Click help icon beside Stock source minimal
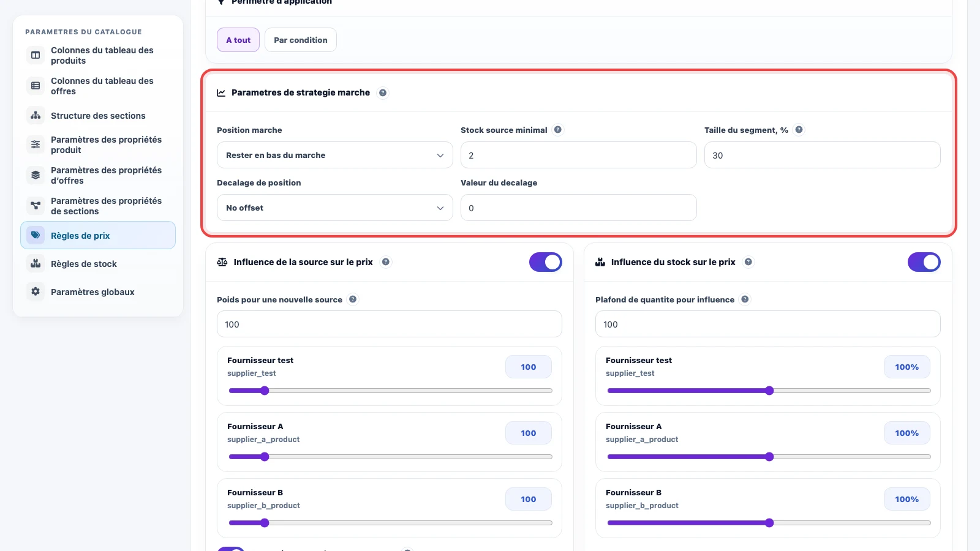 click(x=558, y=130)
